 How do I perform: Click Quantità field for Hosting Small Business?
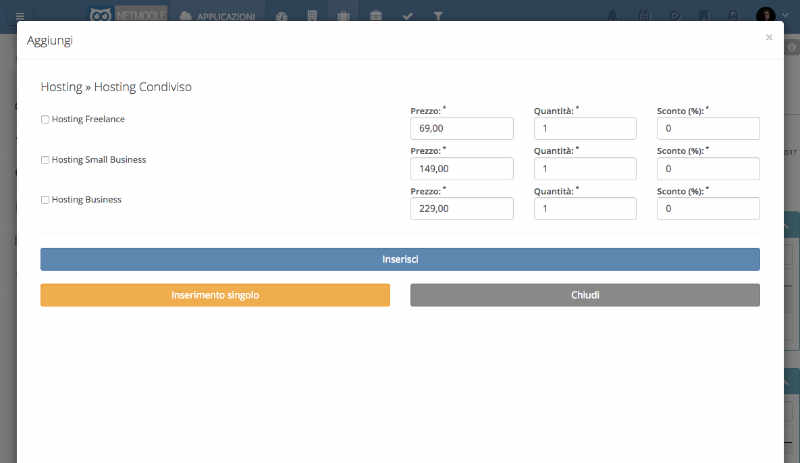click(x=585, y=168)
